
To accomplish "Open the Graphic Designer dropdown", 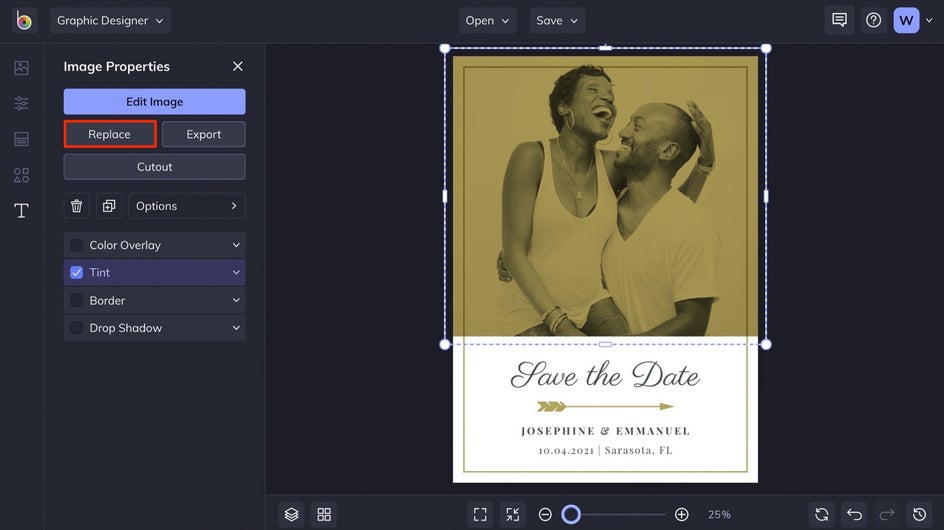I will pyautogui.click(x=110, y=20).
